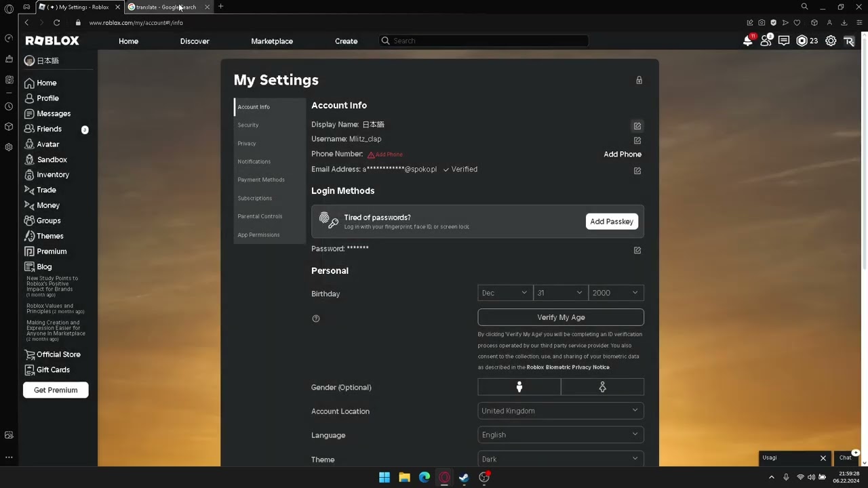
Task: Open Create in the top navigation
Action: point(346,41)
